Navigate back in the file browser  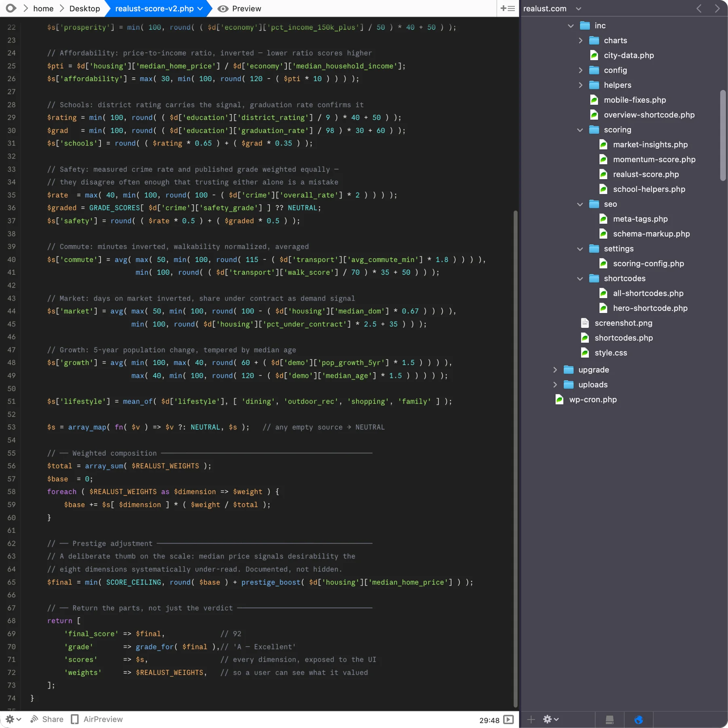pos(699,8)
